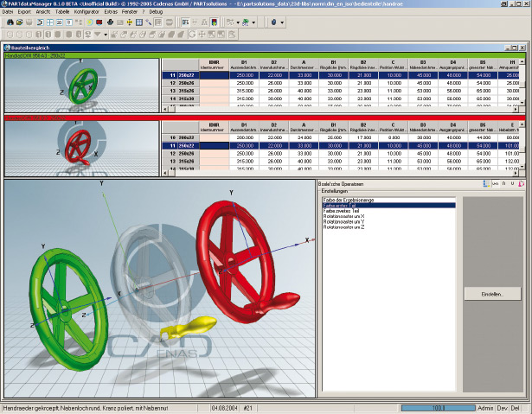Click the person display icon in second toolbar
532x414 pixels.
point(87,35)
